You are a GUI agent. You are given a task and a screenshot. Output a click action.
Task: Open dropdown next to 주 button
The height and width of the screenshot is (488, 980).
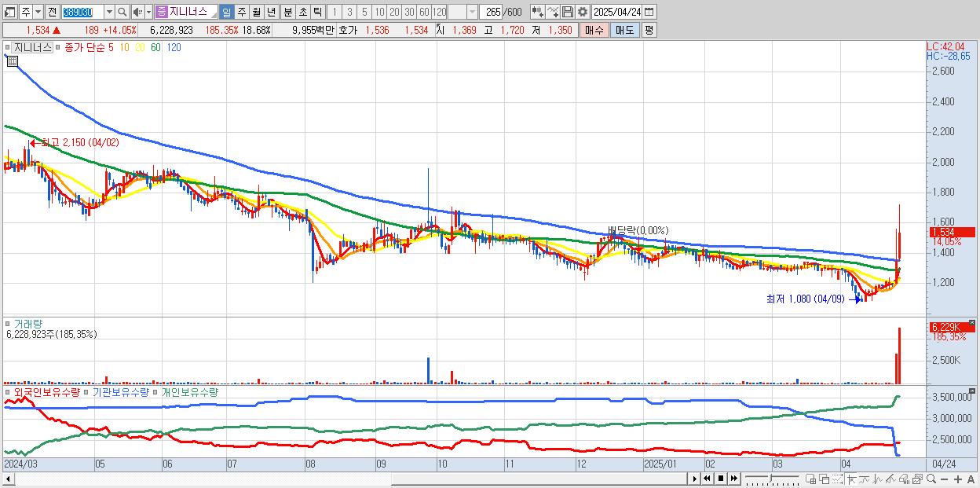click(38, 12)
